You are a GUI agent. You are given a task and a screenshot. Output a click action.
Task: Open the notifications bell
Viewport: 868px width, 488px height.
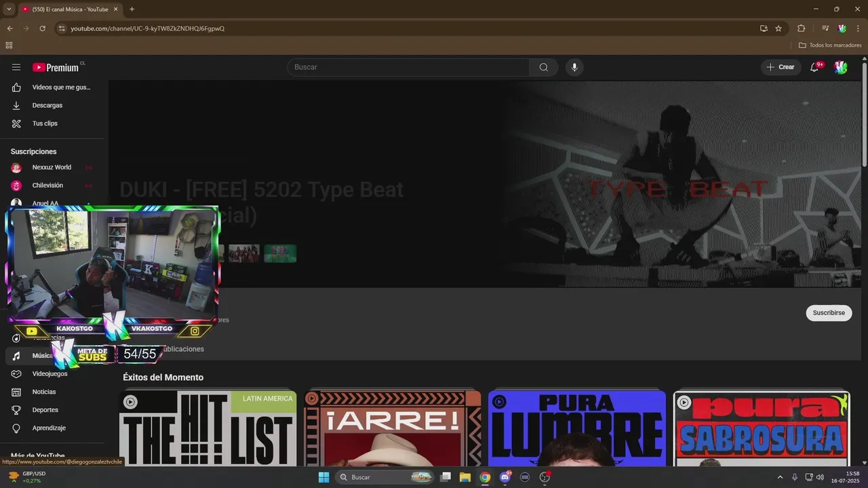tap(816, 67)
